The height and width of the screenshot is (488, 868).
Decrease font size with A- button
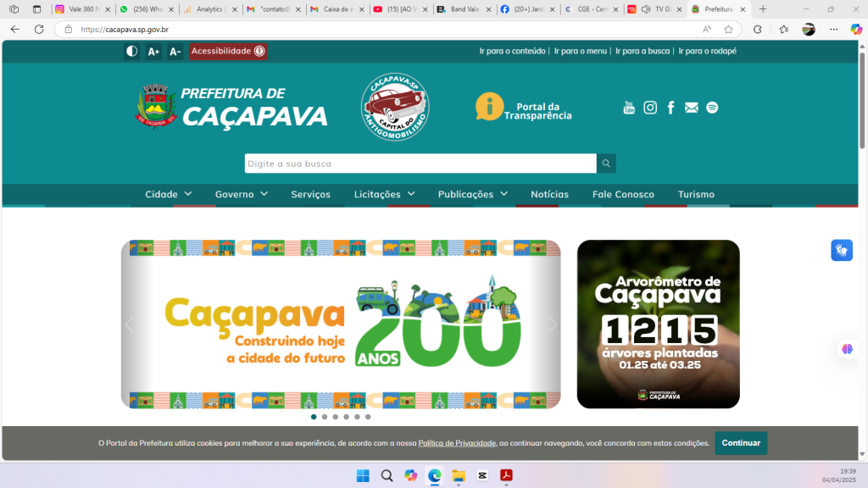coord(175,52)
